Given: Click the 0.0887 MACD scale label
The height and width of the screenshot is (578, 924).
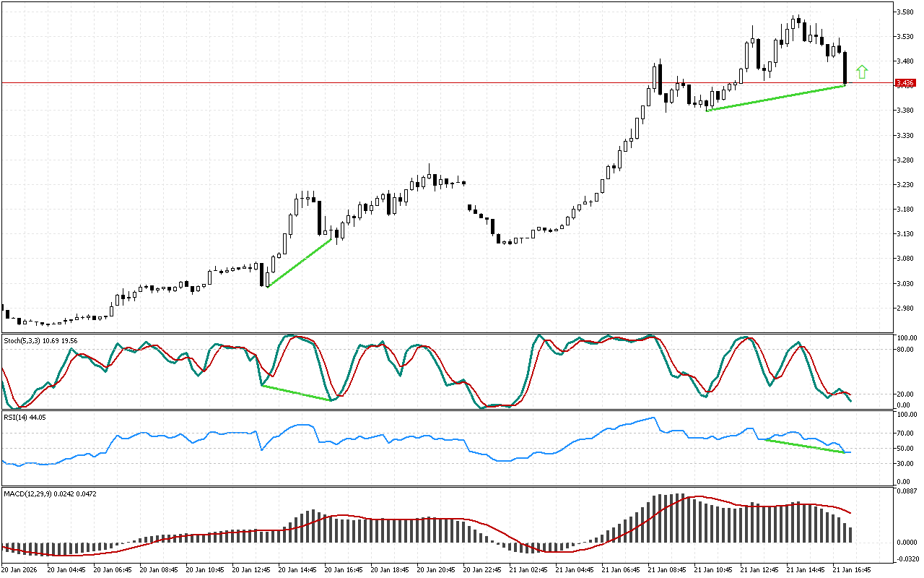Looking at the screenshot, I should click(x=905, y=491).
